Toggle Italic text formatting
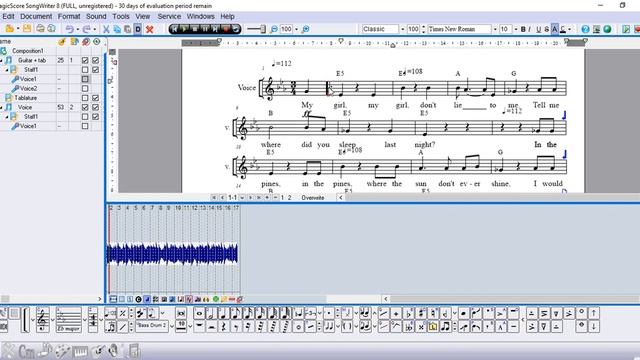Viewport: 640px width, 360px height. tap(530, 29)
